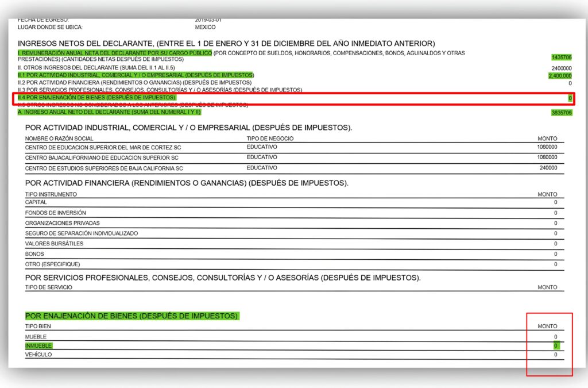This screenshot has width=588, height=388.
Task: Click the 'Nombre o Razón Social' column header
Action: 59,139
